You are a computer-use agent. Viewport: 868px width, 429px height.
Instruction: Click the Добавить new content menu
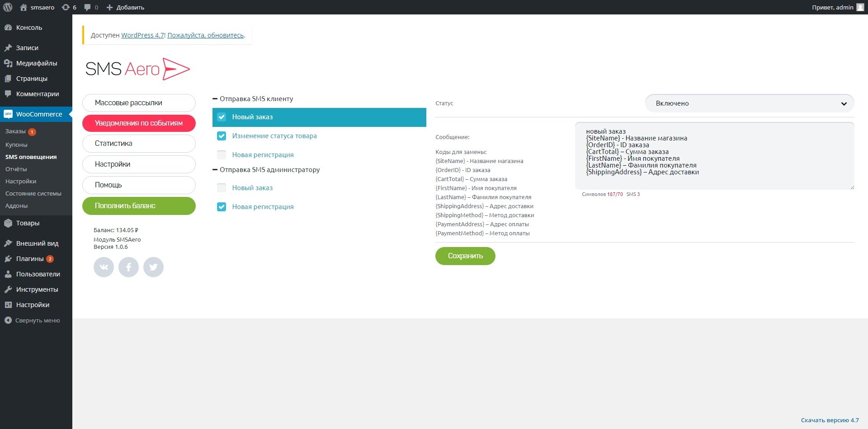[x=125, y=7]
